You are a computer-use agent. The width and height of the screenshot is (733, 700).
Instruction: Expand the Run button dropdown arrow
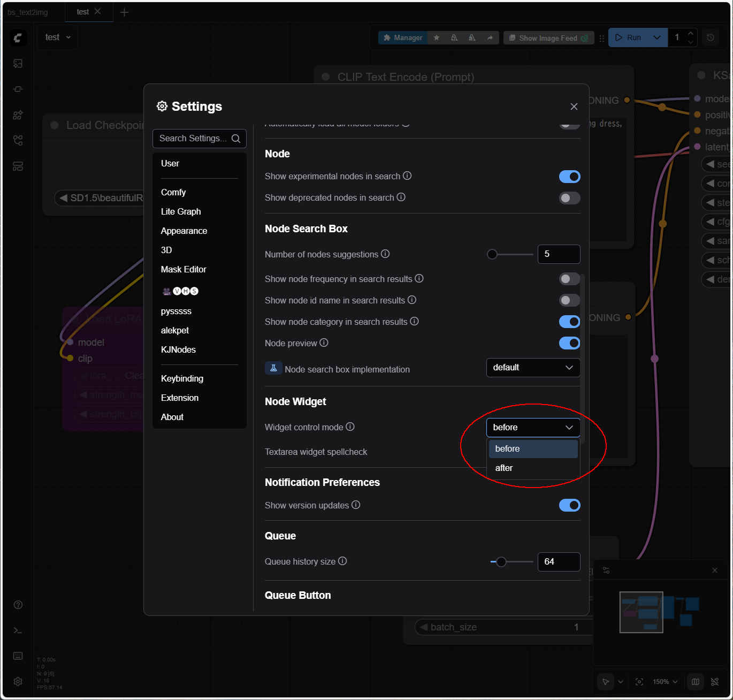click(x=656, y=38)
